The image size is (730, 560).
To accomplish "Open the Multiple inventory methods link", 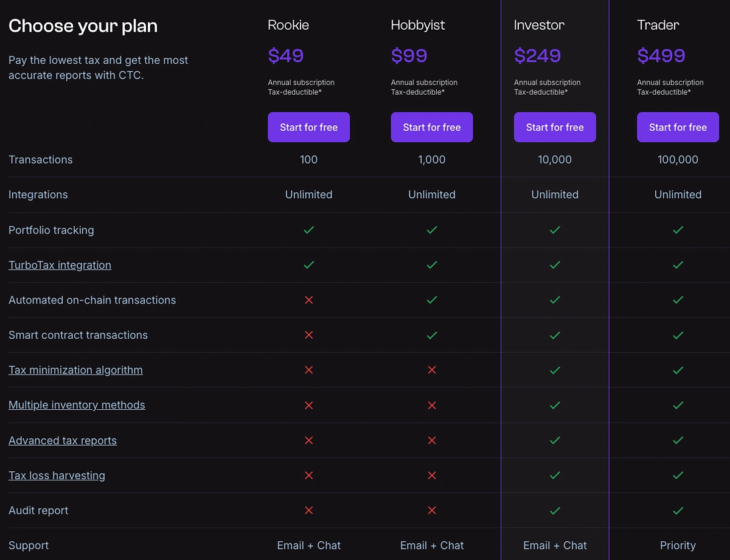I will click(77, 404).
